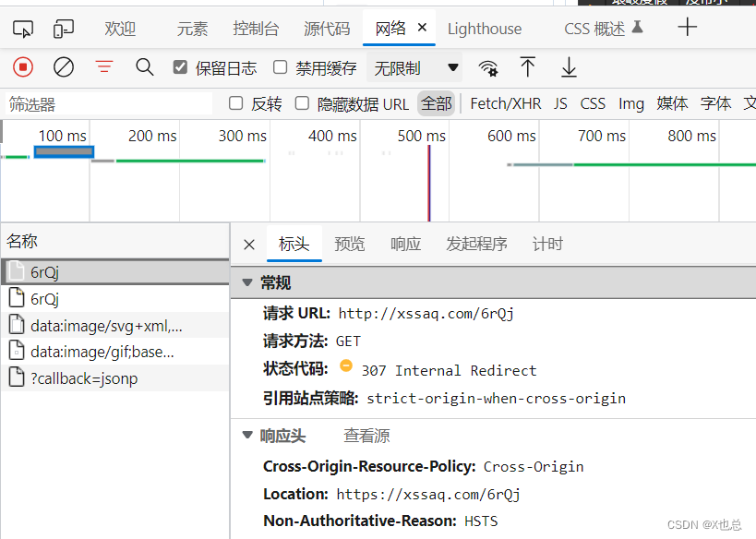The image size is (756, 539).
Task: Click the red load-event timeline line
Action: point(429,183)
